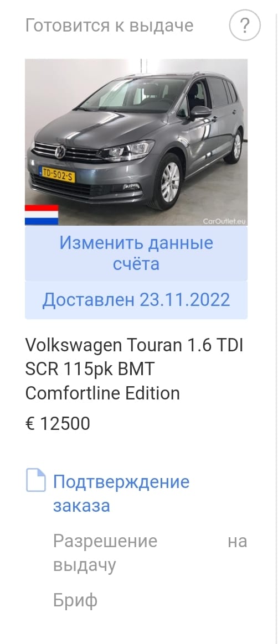
Task: Click the Netherlands flag on the car photo
Action: (x=42, y=215)
